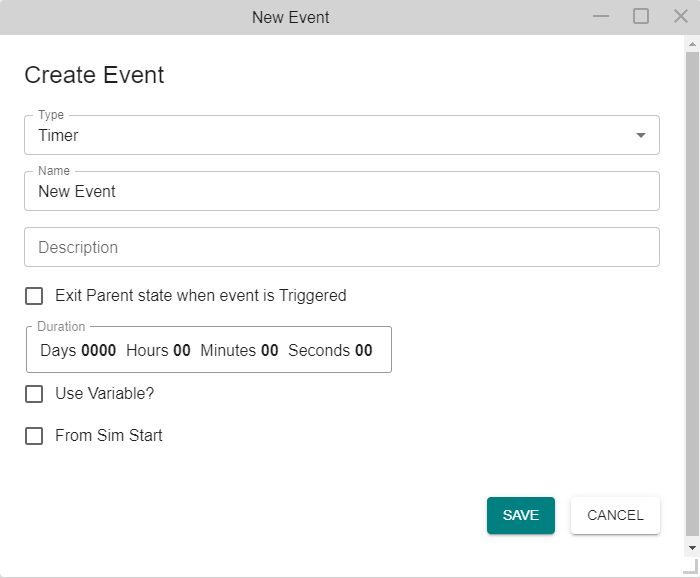
Task: Click the Name field containing New Event
Action: 342,191
